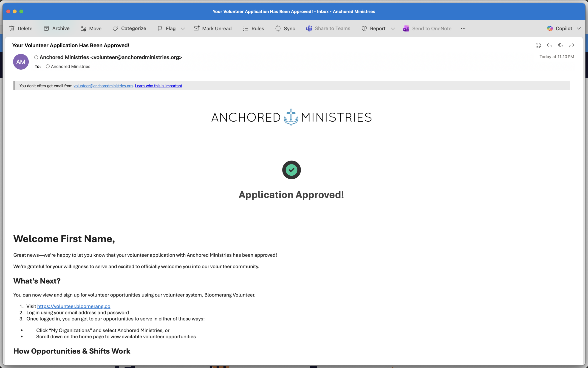This screenshot has width=588, height=368.
Task: Open the Copilot dropdown chevron
Action: point(579,29)
